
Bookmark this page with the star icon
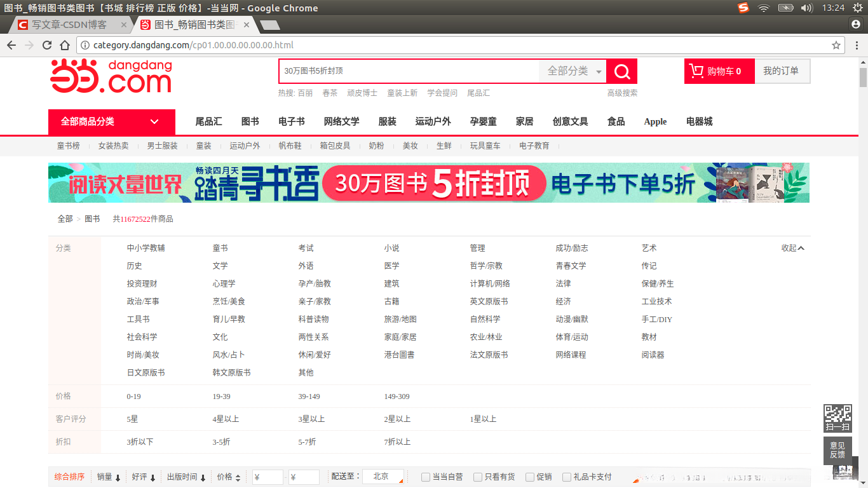(x=836, y=45)
